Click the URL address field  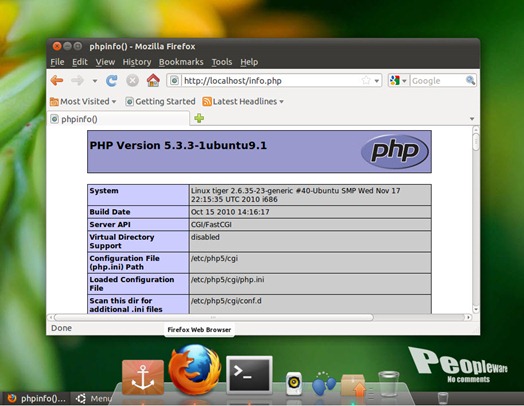click(271, 81)
